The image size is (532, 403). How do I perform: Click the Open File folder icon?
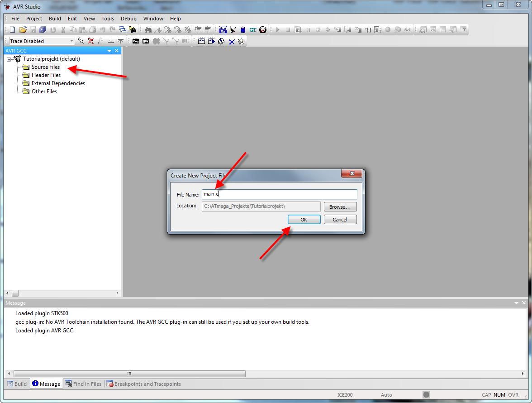[23, 30]
